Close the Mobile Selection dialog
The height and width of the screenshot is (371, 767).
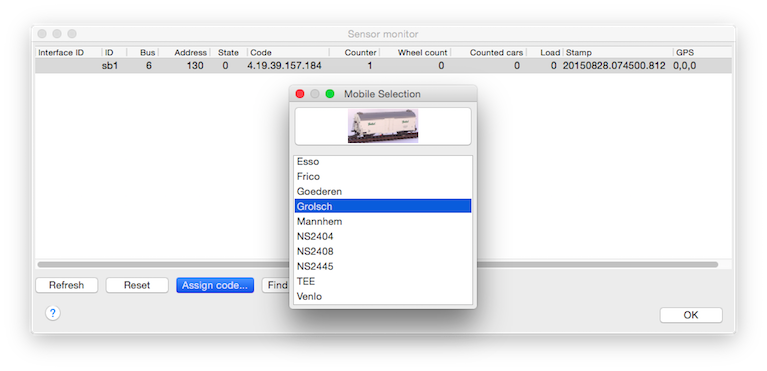pyautogui.click(x=300, y=93)
